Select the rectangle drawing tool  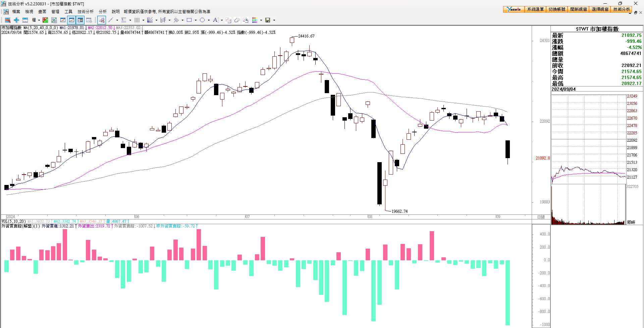[189, 20]
